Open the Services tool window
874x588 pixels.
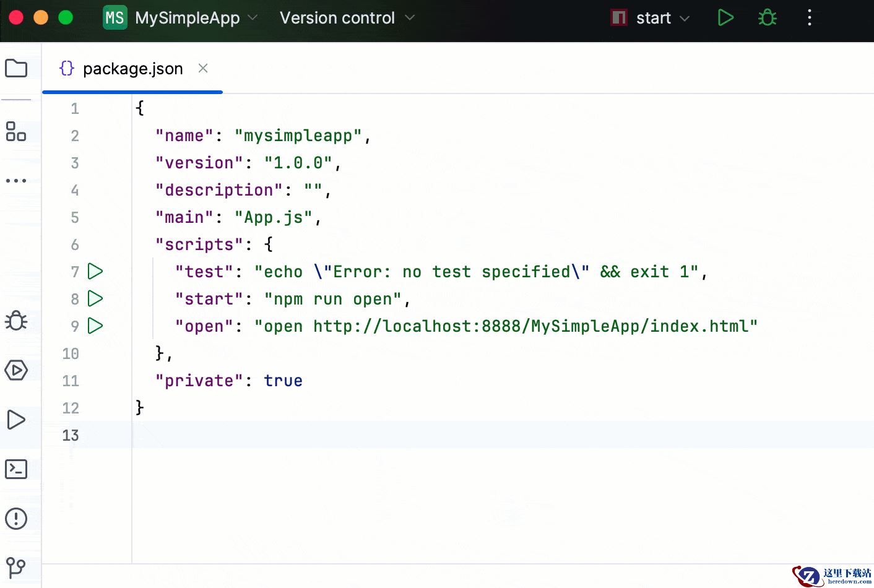[16, 370]
